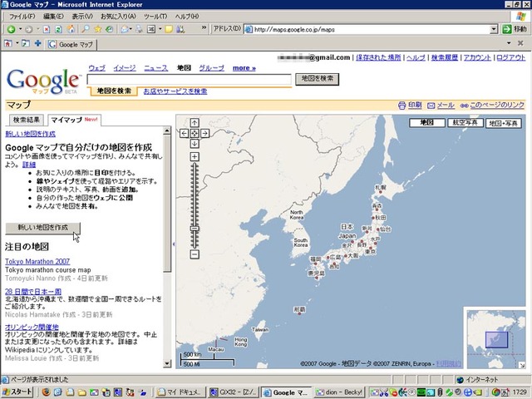Open the 検索結果 tab
Image resolution: width=532 pixels, height=399 pixels.
pyautogui.click(x=27, y=120)
